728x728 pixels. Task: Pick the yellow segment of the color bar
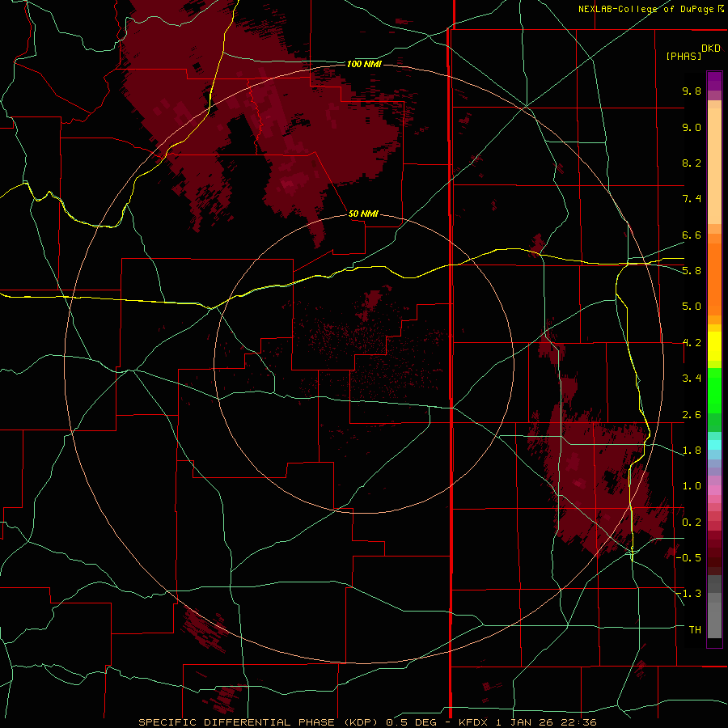click(714, 346)
